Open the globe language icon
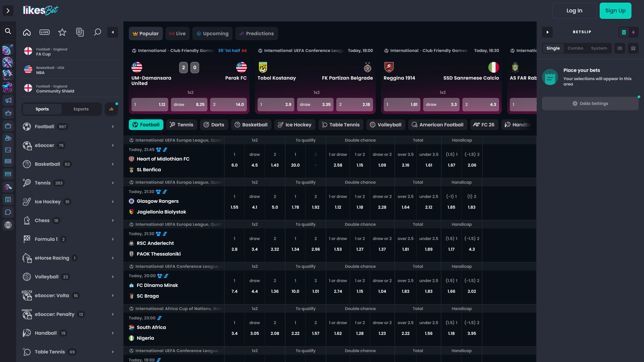The image size is (644, 362). pos(8,225)
